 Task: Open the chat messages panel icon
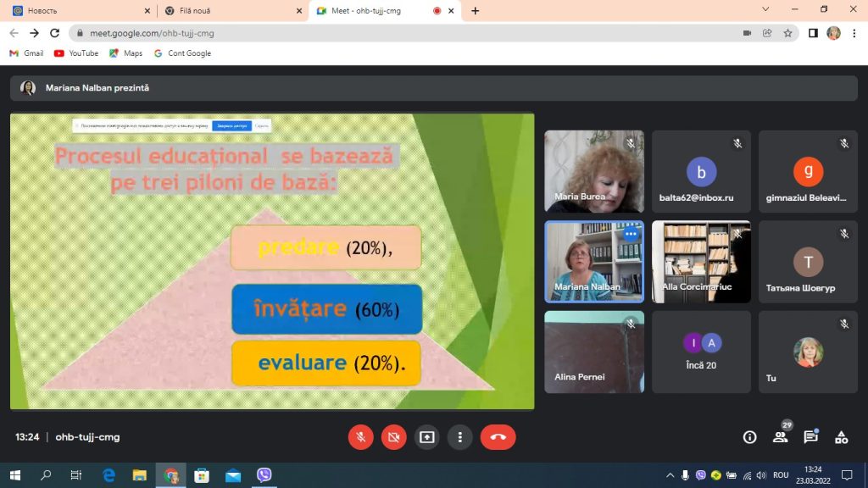[811, 437]
